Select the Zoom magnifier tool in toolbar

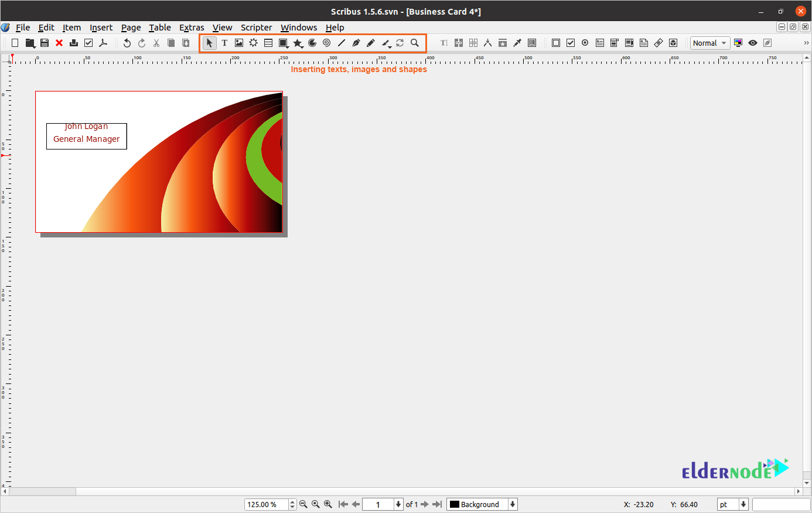pyautogui.click(x=415, y=43)
